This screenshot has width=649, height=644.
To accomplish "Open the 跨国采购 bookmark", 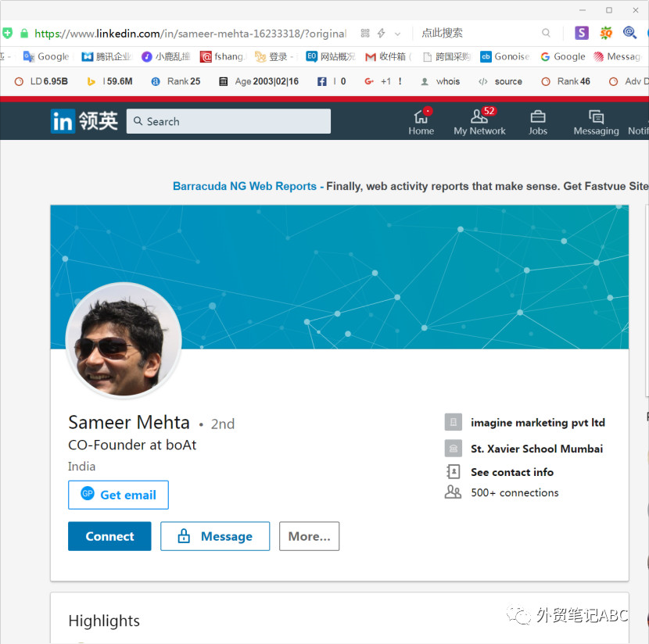I will click(447, 57).
